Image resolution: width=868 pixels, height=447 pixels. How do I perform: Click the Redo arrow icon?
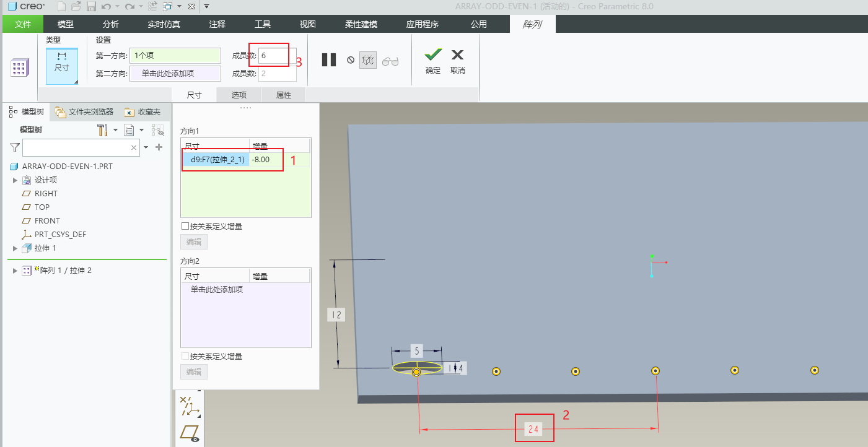point(129,6)
